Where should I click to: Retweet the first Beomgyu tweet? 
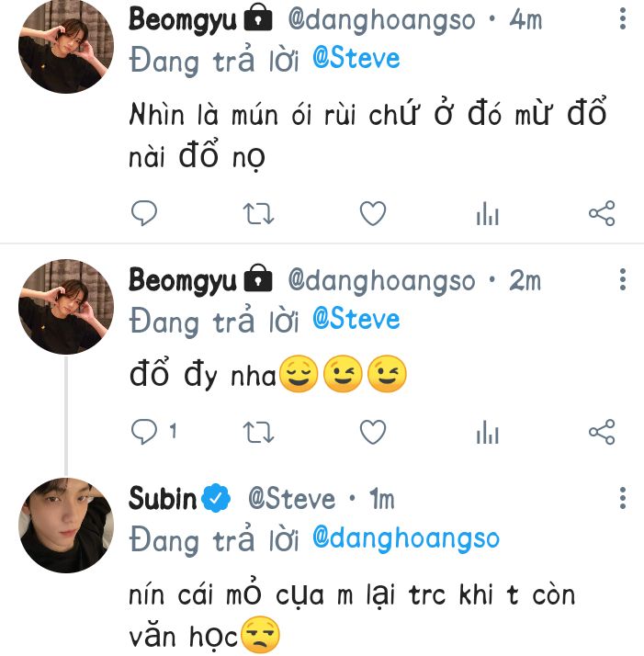pos(257,214)
